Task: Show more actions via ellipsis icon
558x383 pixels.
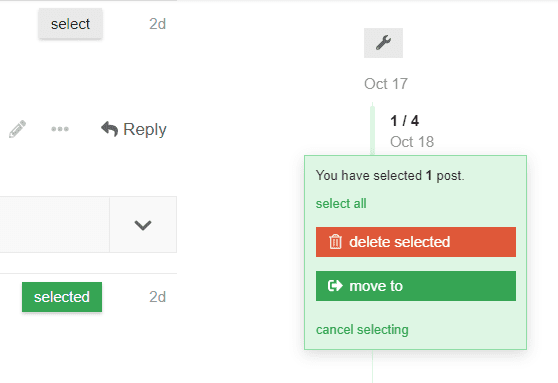Action: pyautogui.click(x=60, y=129)
